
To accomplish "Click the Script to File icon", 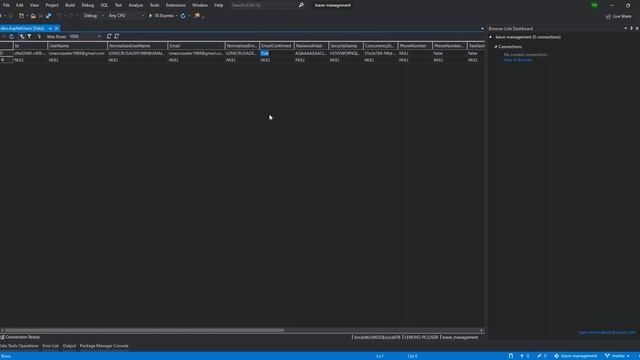I will [117, 37].
